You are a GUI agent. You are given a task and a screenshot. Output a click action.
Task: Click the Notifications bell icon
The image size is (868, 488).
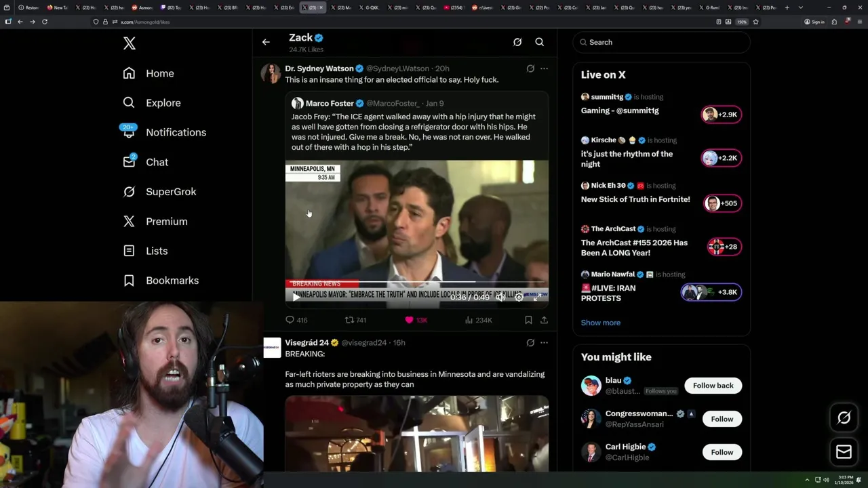click(129, 132)
